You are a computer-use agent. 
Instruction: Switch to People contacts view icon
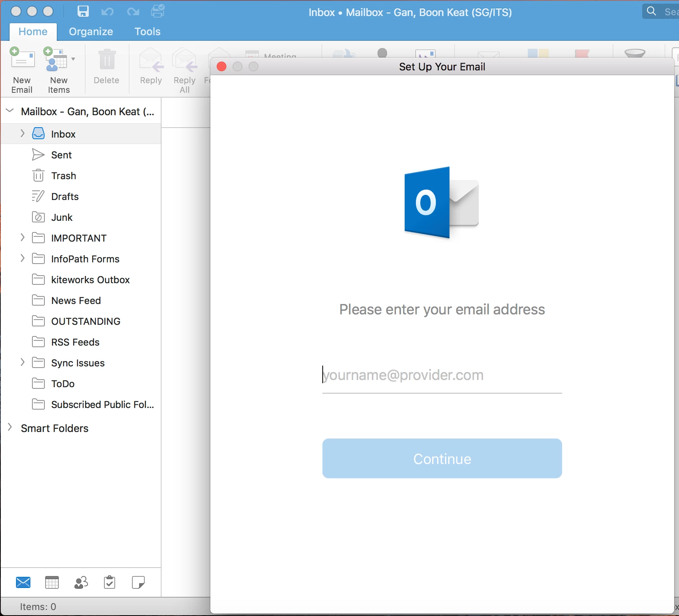(81, 582)
